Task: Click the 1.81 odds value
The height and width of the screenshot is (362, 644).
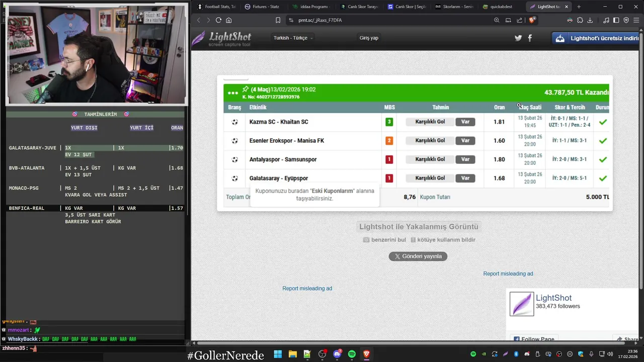Action: [499, 122]
